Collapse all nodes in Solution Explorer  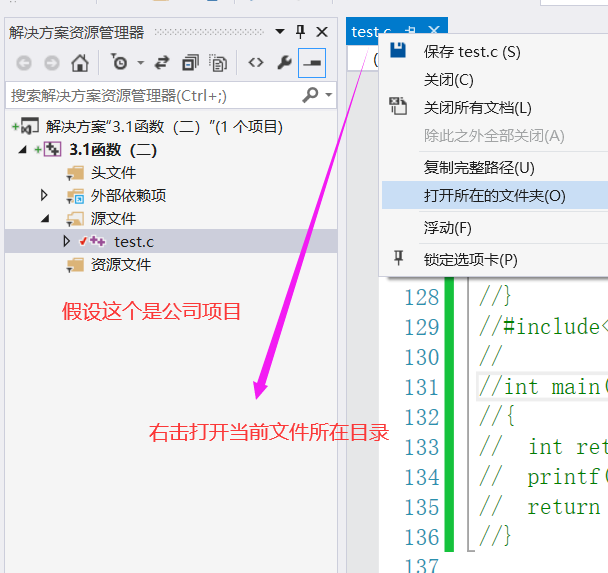point(190,63)
